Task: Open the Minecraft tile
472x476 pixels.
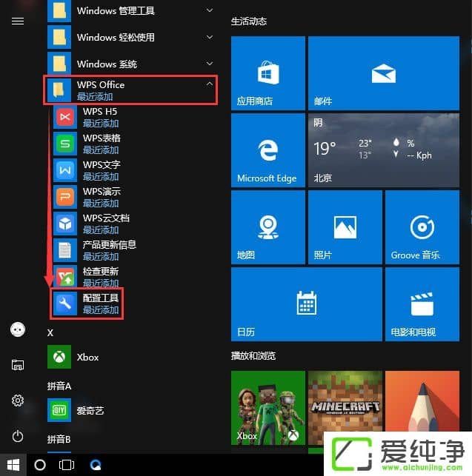Action: click(345, 408)
